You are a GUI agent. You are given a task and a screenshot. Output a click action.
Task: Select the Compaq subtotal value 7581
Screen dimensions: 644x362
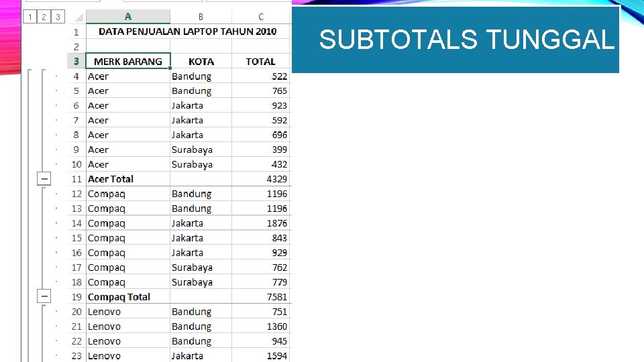[x=261, y=297]
